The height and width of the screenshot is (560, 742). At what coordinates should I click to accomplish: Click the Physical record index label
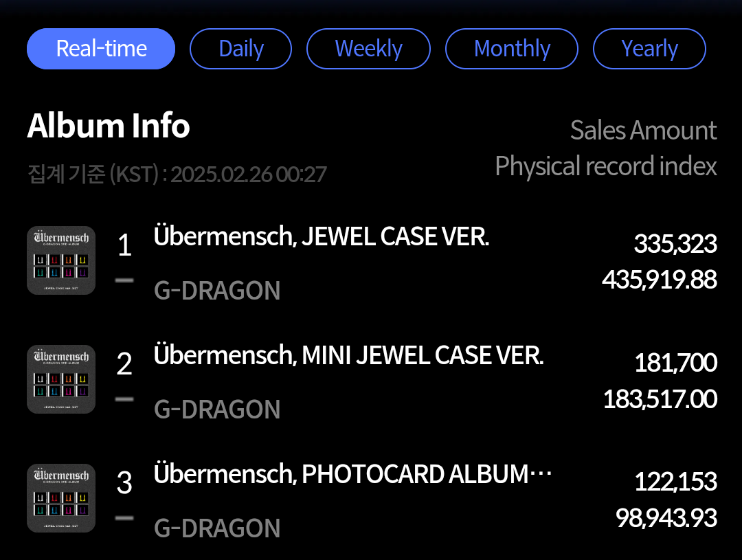coord(605,166)
